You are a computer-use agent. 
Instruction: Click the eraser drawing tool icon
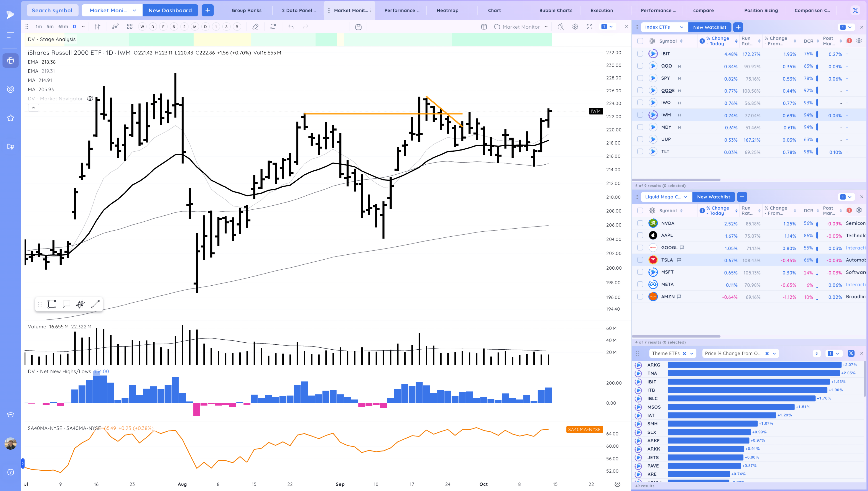point(255,27)
